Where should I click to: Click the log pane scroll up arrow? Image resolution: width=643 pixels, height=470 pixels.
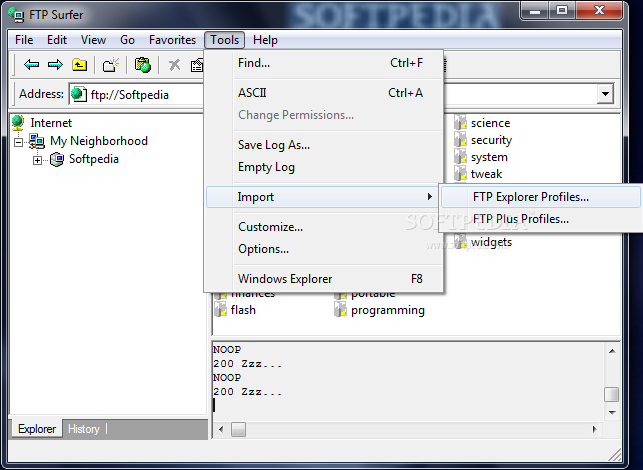point(612,351)
